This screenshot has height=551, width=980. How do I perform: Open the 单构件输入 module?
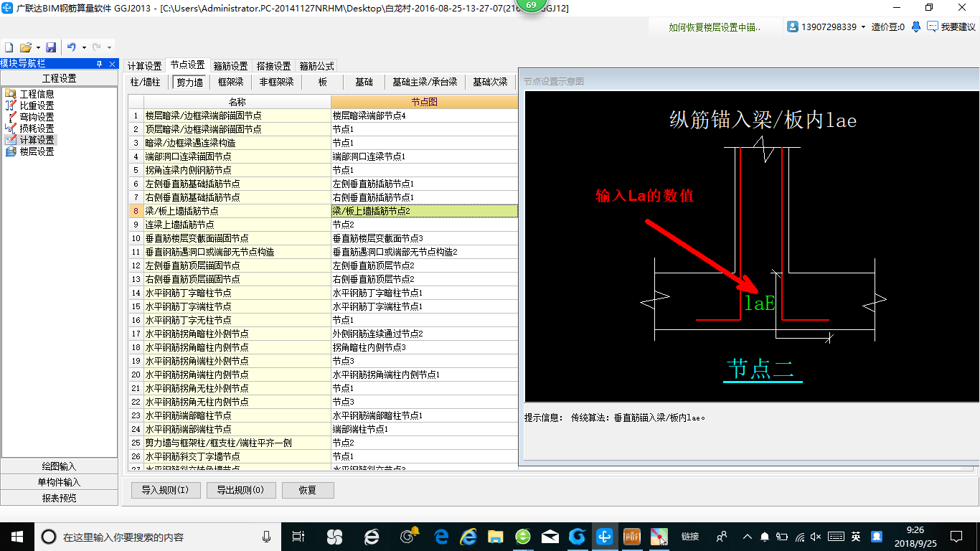[59, 482]
